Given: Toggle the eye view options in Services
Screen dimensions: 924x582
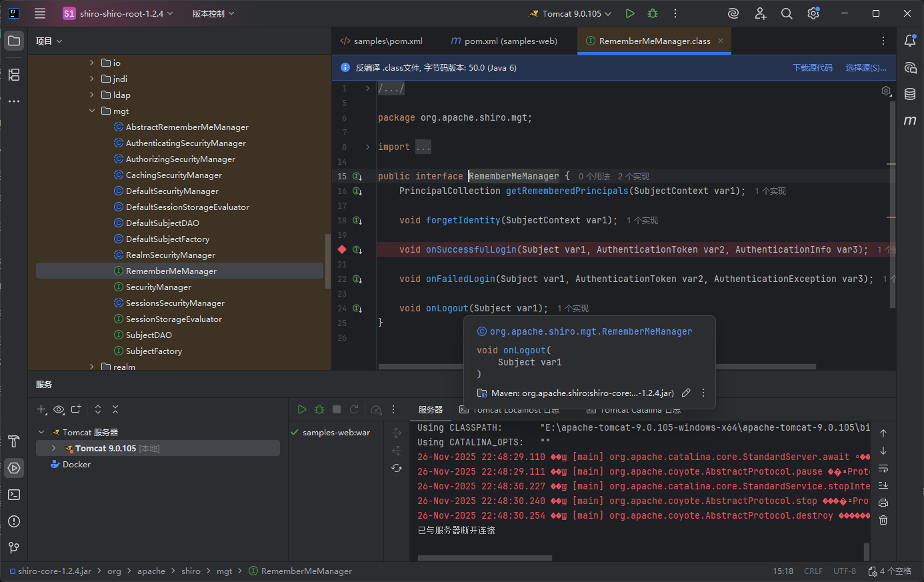Looking at the screenshot, I should pos(59,409).
